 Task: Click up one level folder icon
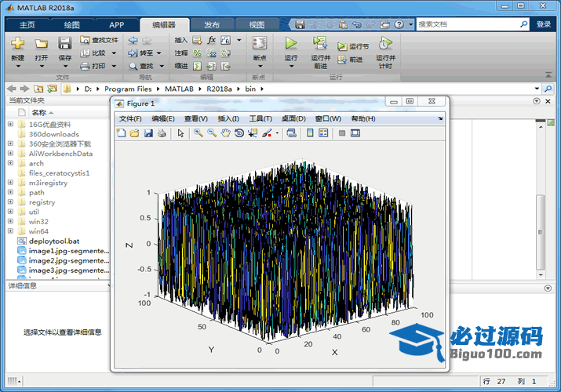[38, 89]
